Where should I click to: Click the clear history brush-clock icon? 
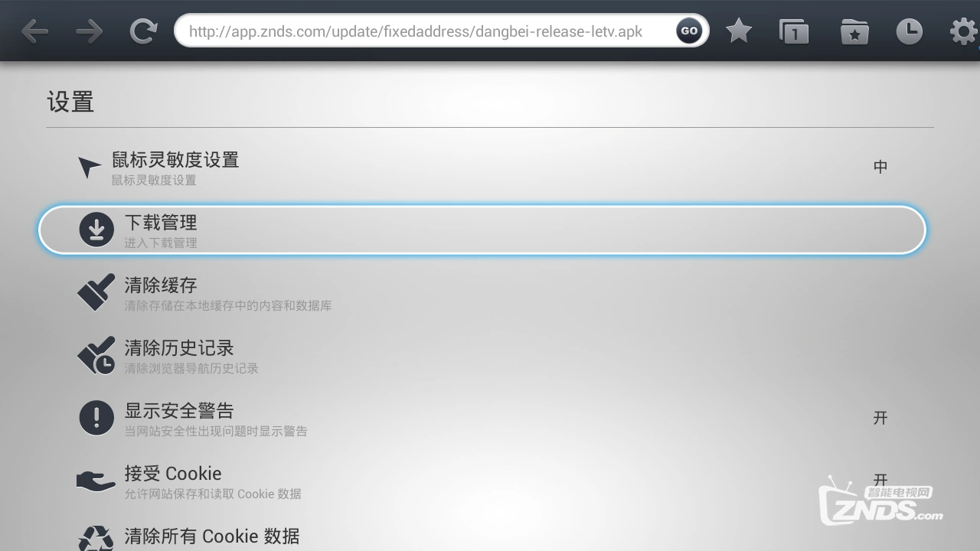point(96,355)
